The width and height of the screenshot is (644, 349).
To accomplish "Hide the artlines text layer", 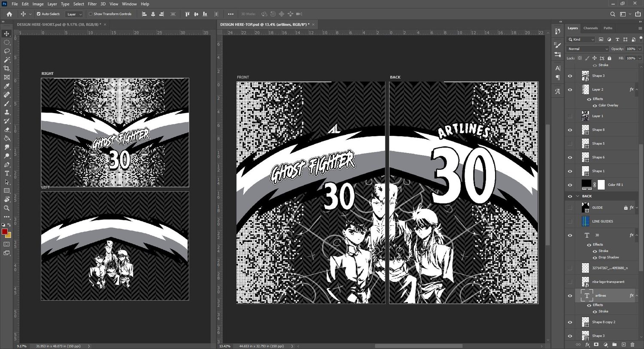I will click(570, 296).
